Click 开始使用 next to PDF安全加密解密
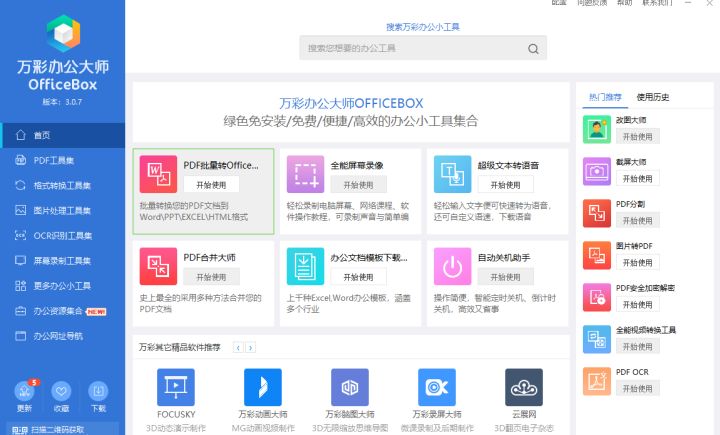720x435 pixels. (x=637, y=305)
